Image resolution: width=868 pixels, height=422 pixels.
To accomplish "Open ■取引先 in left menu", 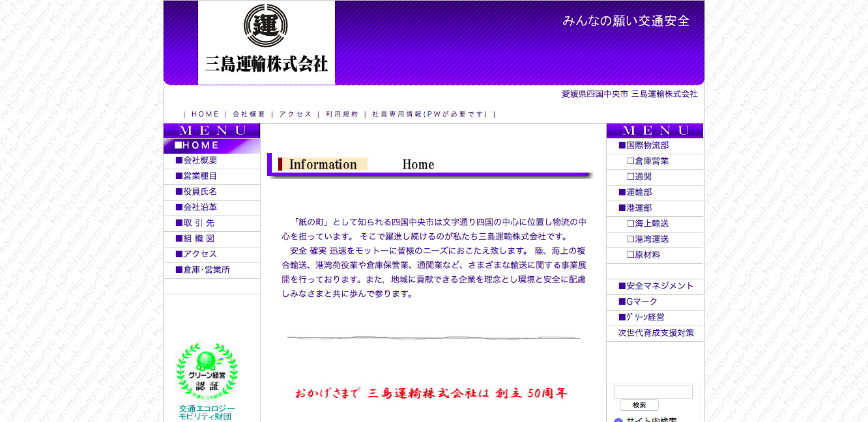I will tap(212, 223).
